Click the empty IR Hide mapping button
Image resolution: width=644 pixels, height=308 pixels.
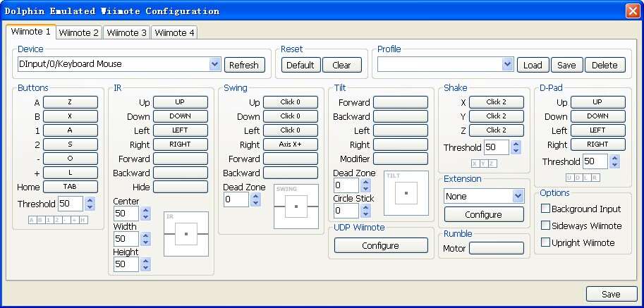click(x=181, y=187)
